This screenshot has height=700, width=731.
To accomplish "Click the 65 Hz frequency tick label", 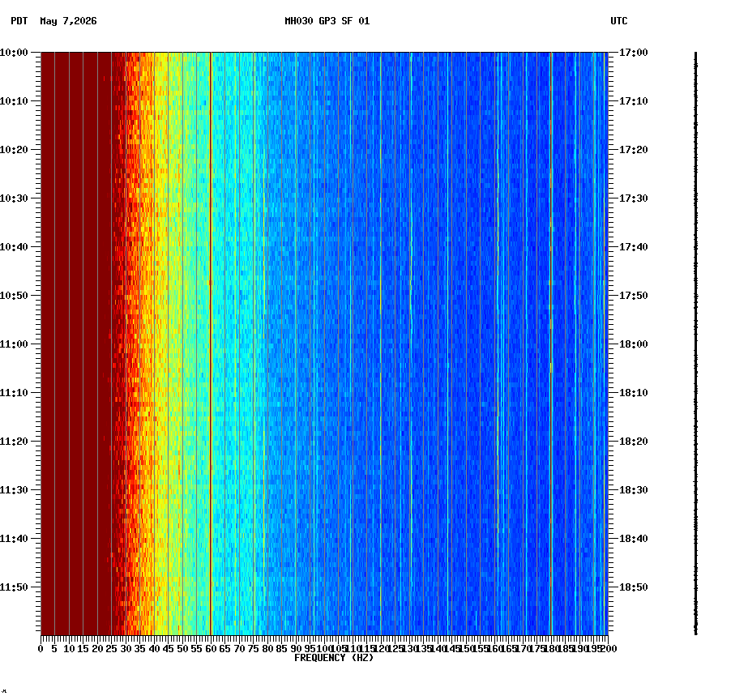I will (x=225, y=649).
